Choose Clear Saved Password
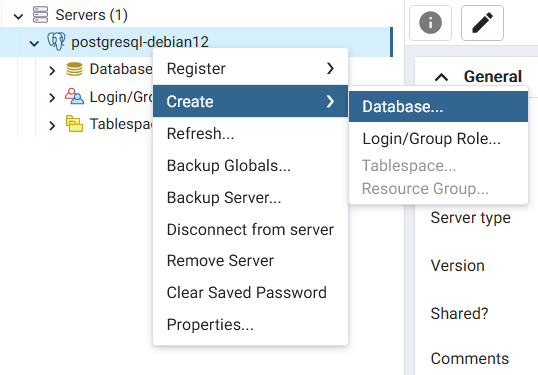Viewport: 538px width, 375px height. [250, 292]
